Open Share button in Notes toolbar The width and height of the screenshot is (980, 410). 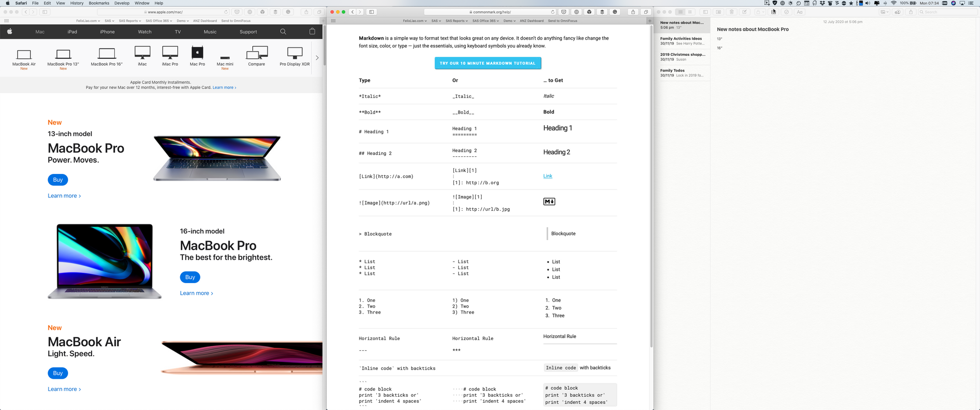pyautogui.click(x=911, y=12)
